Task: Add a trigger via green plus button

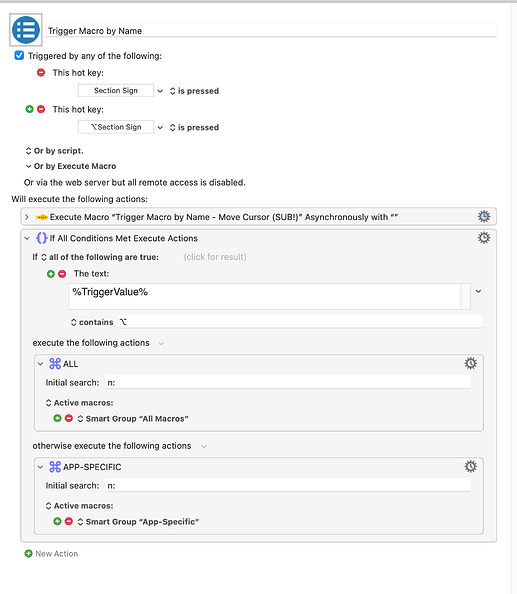Action: pyautogui.click(x=29, y=109)
